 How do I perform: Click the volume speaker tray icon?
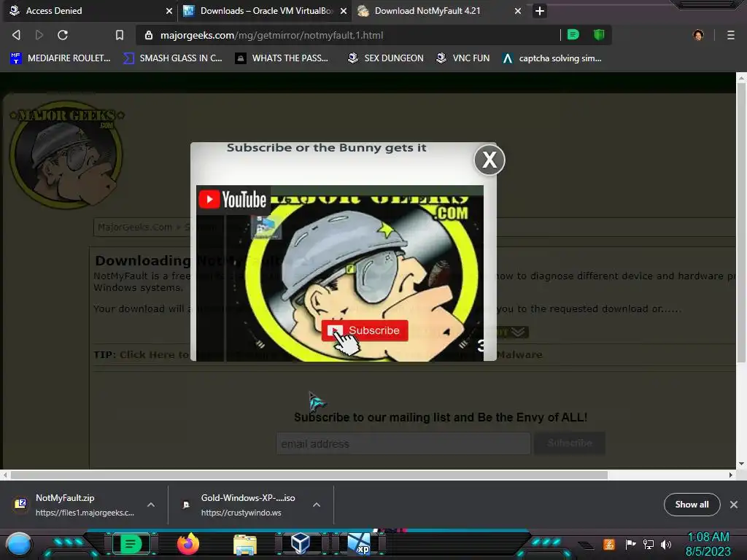coord(665,544)
